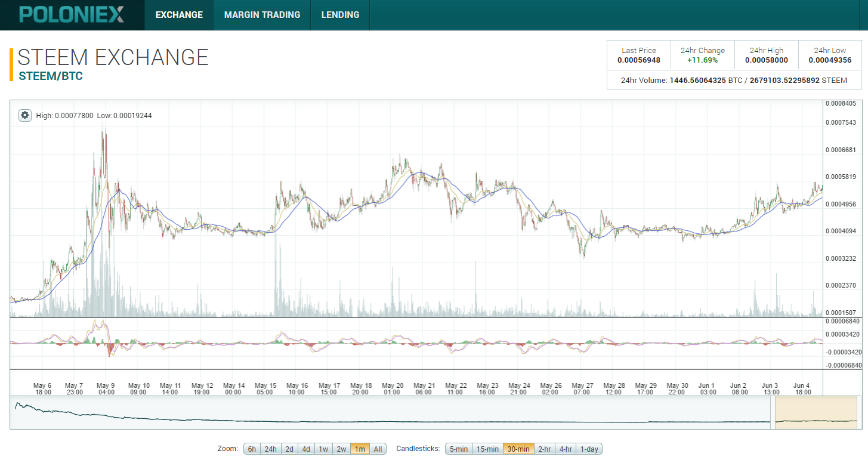Click the highlighted range selector in overview
Viewport: 868px width, 466px height.
point(816,413)
